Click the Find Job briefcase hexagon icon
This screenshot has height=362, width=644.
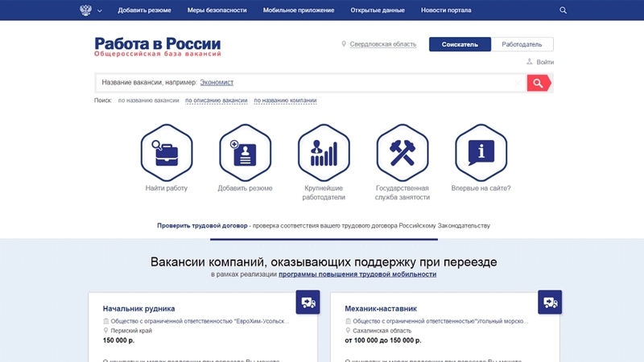[x=166, y=152]
